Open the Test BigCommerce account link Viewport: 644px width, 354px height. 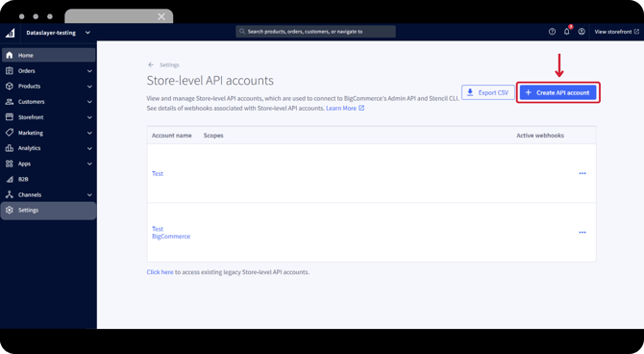point(171,233)
